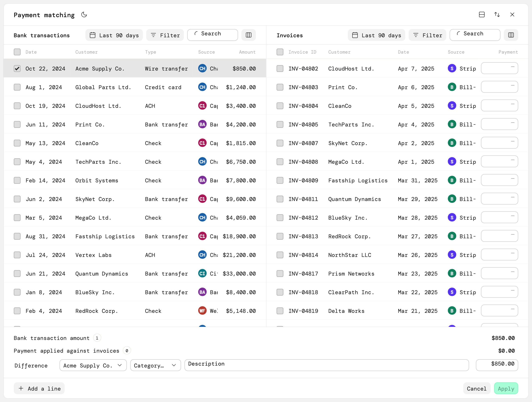Sort bank transactions by Date header
The image size is (532, 402).
click(31, 52)
